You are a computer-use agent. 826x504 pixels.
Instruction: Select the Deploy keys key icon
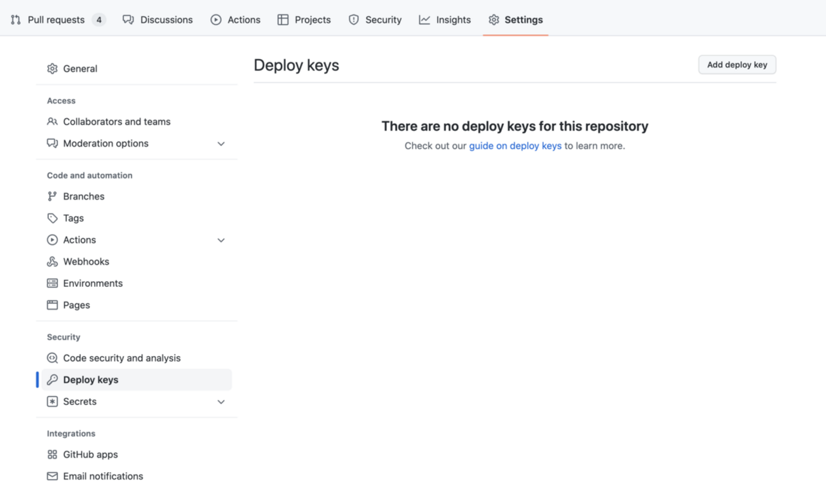tap(52, 379)
